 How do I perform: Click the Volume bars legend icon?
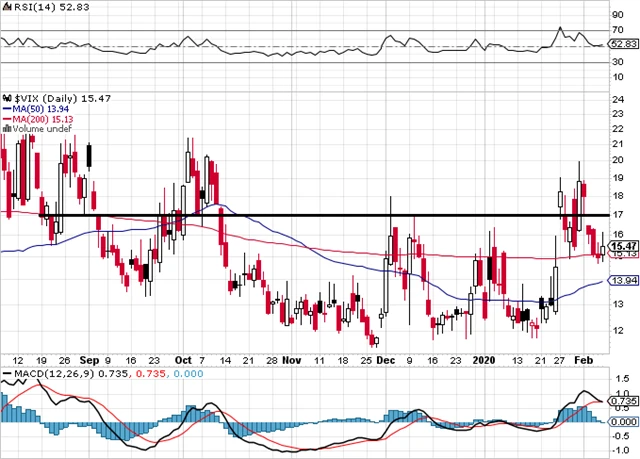[4, 127]
